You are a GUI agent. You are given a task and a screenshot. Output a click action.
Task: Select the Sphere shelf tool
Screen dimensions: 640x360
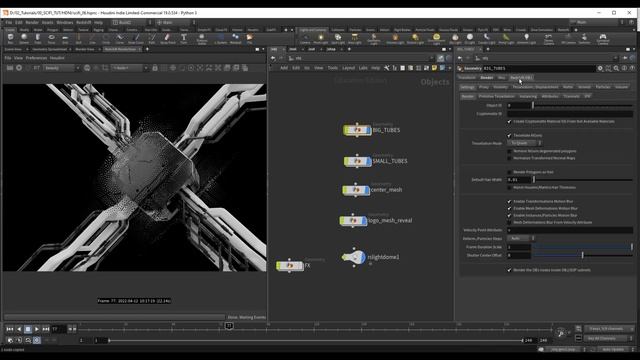pyautogui.click(x=24, y=39)
